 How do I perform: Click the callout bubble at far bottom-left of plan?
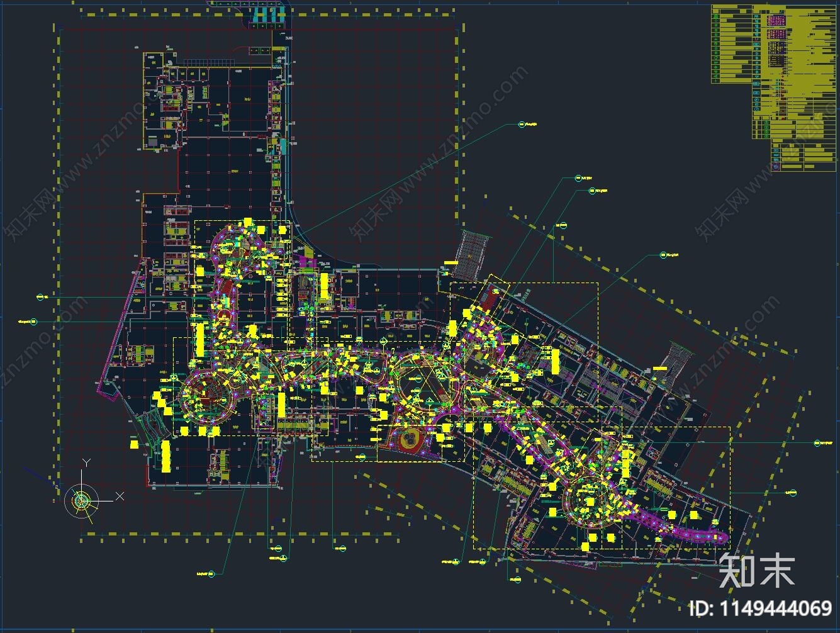coord(212,573)
